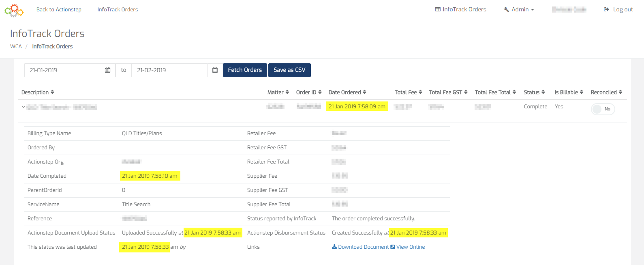
Task: Click Date Completed value 7:58:10 am
Action: 150,176
